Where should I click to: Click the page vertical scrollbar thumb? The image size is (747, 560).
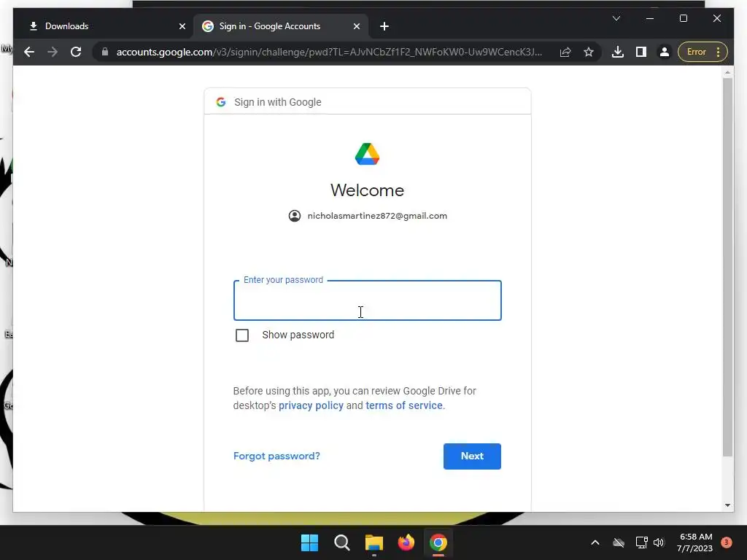coord(727,267)
